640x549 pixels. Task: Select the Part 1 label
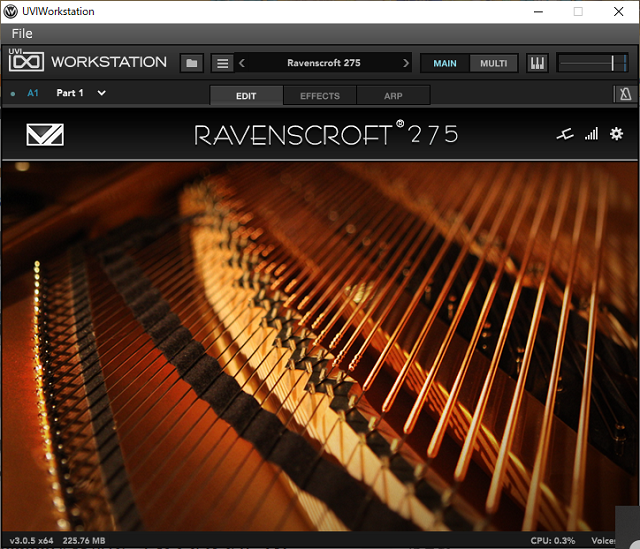[x=70, y=93]
